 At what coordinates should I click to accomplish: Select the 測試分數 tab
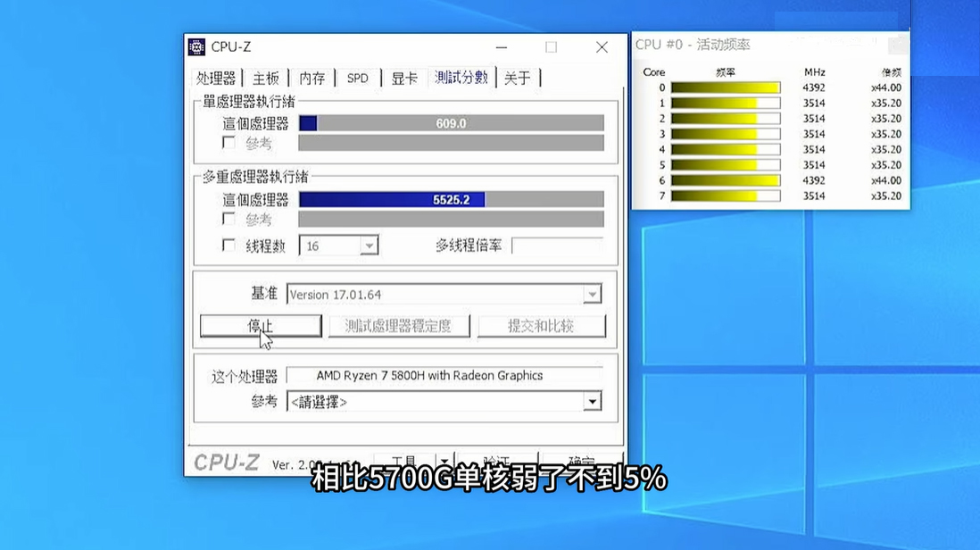(x=461, y=77)
